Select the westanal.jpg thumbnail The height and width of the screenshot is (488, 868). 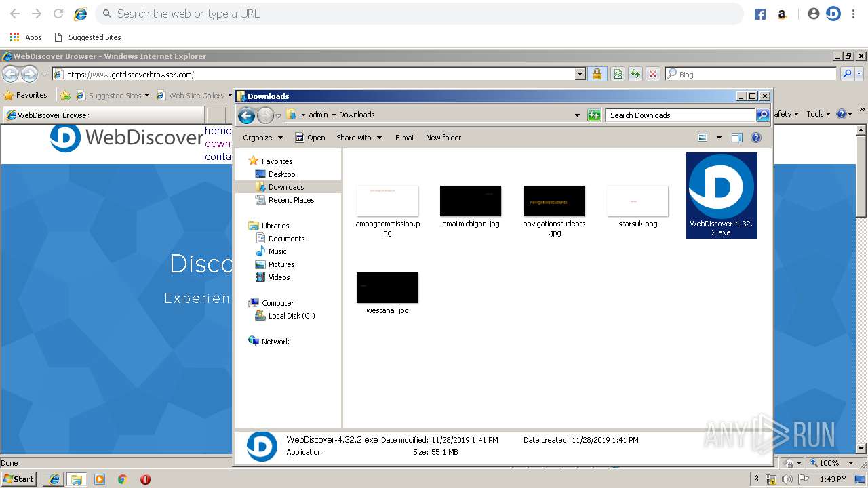[x=387, y=288]
